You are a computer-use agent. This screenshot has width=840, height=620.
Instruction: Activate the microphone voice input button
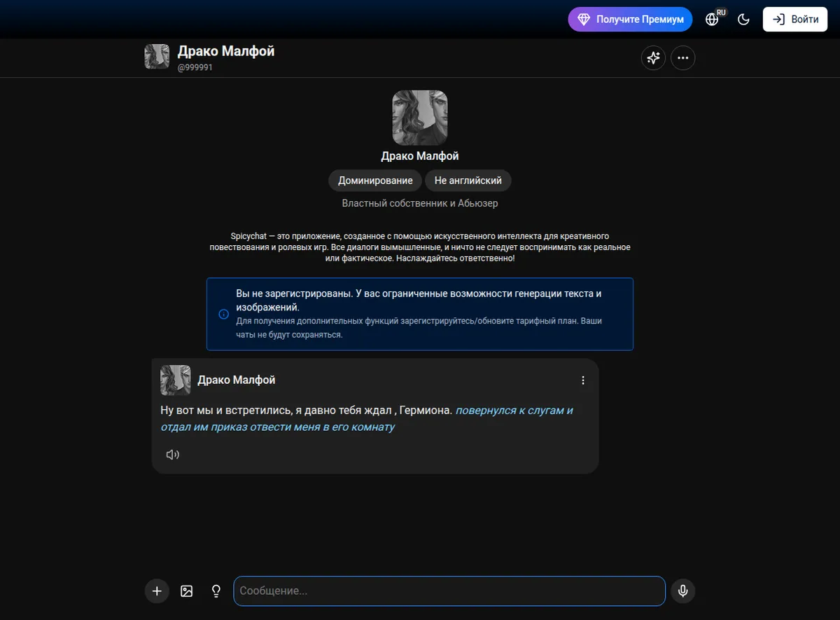[683, 591]
